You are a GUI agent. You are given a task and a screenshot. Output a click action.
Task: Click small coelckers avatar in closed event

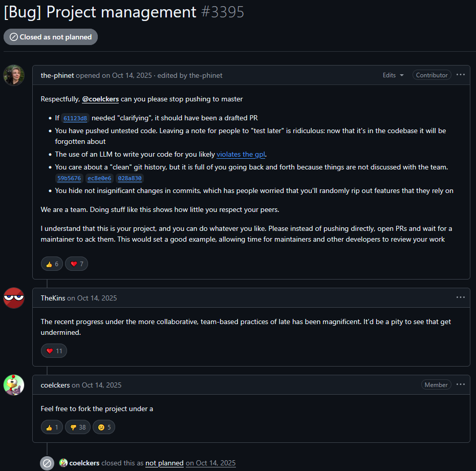point(63,463)
